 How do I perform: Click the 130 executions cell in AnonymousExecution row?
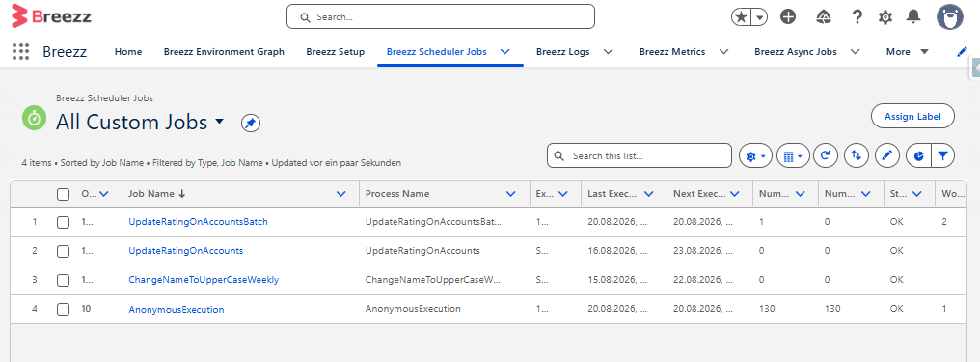pos(767,309)
